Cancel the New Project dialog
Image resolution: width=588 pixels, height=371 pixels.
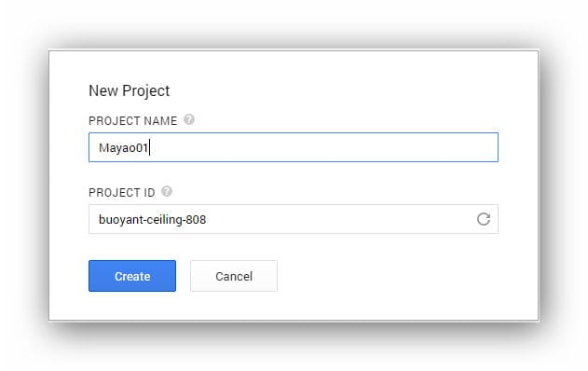234,276
